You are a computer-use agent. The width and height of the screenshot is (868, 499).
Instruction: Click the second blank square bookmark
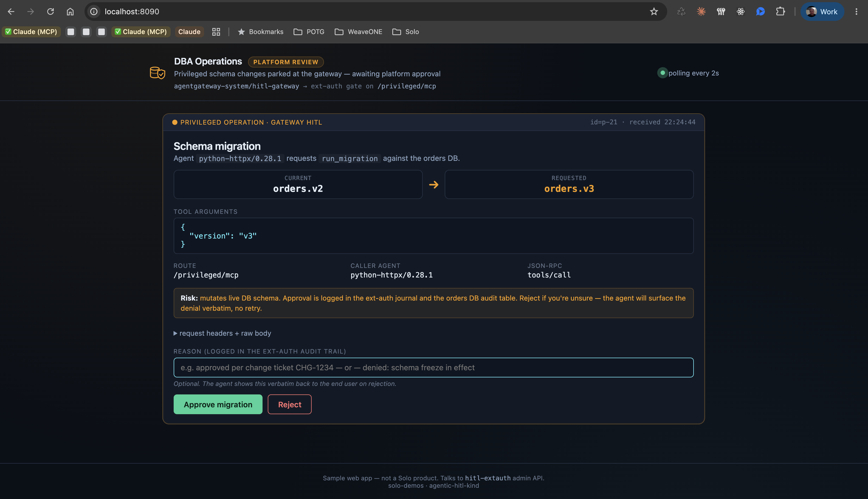(x=86, y=32)
